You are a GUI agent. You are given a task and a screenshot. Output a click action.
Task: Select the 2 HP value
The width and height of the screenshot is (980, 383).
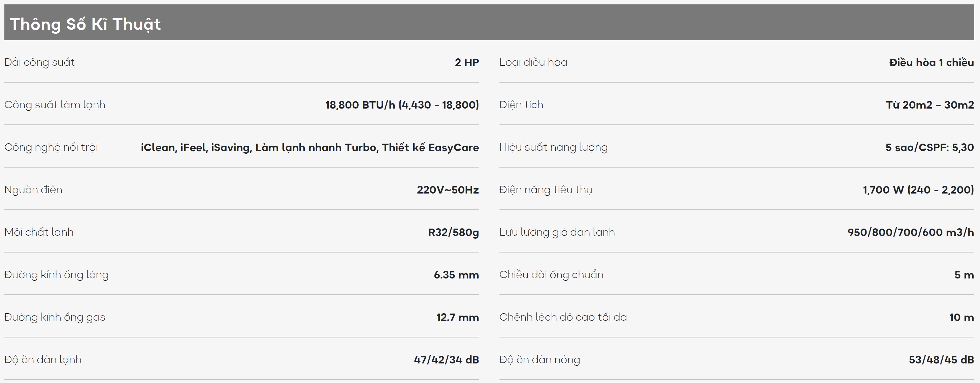(466, 62)
